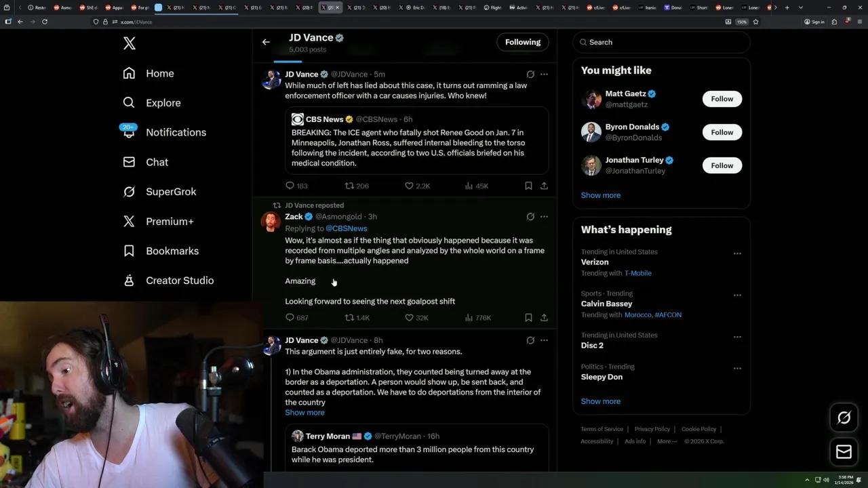
Task: Open Terms of Service footer link
Action: click(x=601, y=429)
